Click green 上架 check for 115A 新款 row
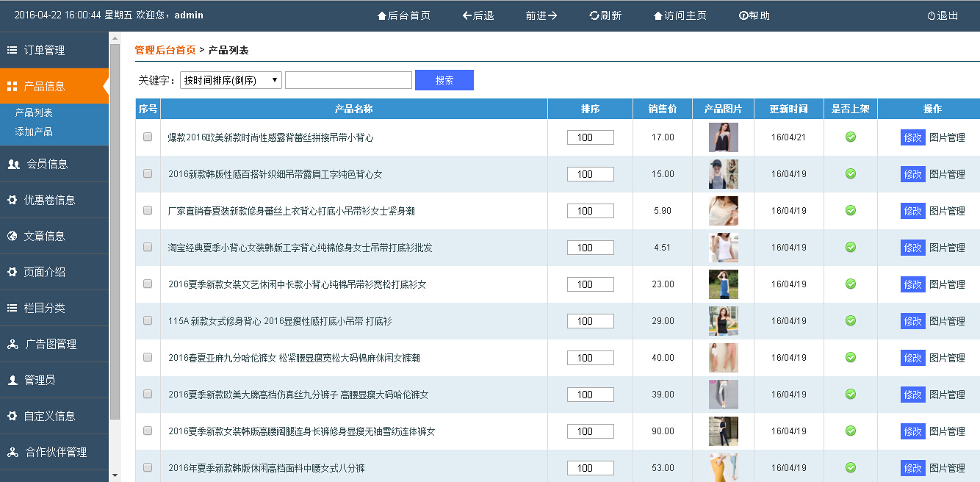Screen dimensions: 980x482 (x=851, y=320)
